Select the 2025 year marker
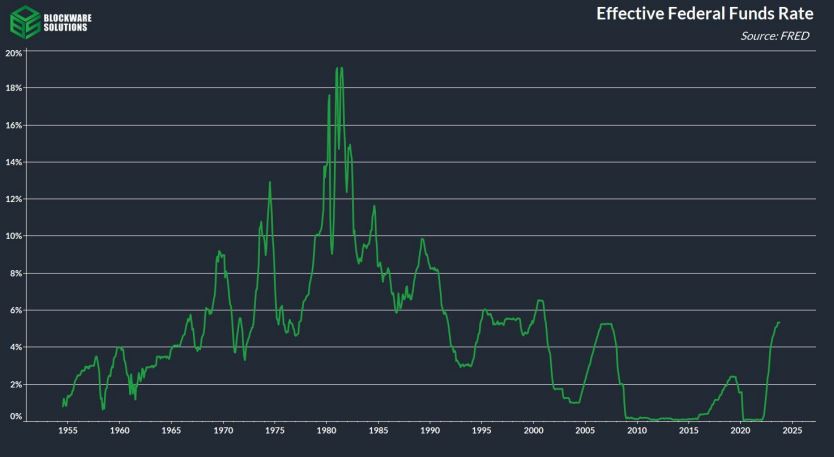Screen dimensions: 834x457 point(792,431)
